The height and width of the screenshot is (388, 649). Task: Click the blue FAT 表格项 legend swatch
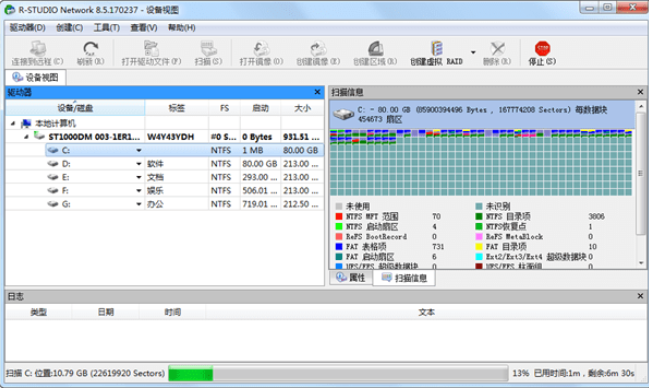339,246
